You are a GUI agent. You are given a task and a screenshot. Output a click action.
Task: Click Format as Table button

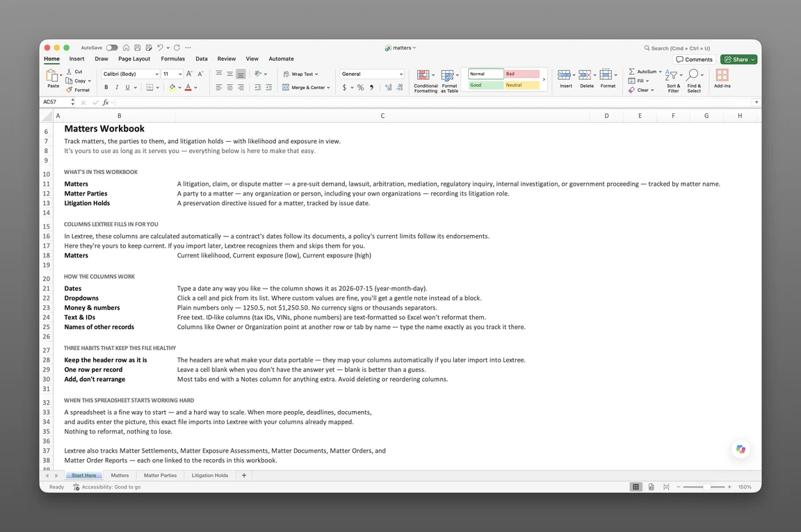450,81
